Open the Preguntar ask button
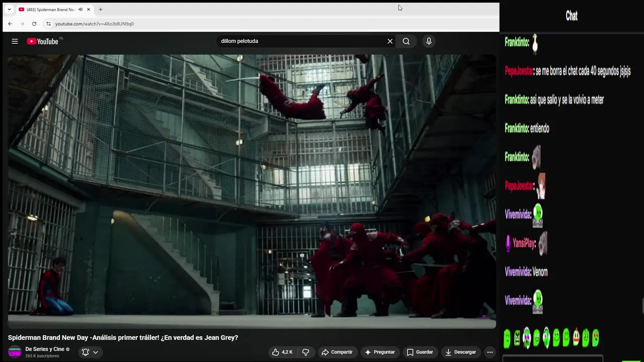This screenshot has height=362, width=644. (x=380, y=352)
